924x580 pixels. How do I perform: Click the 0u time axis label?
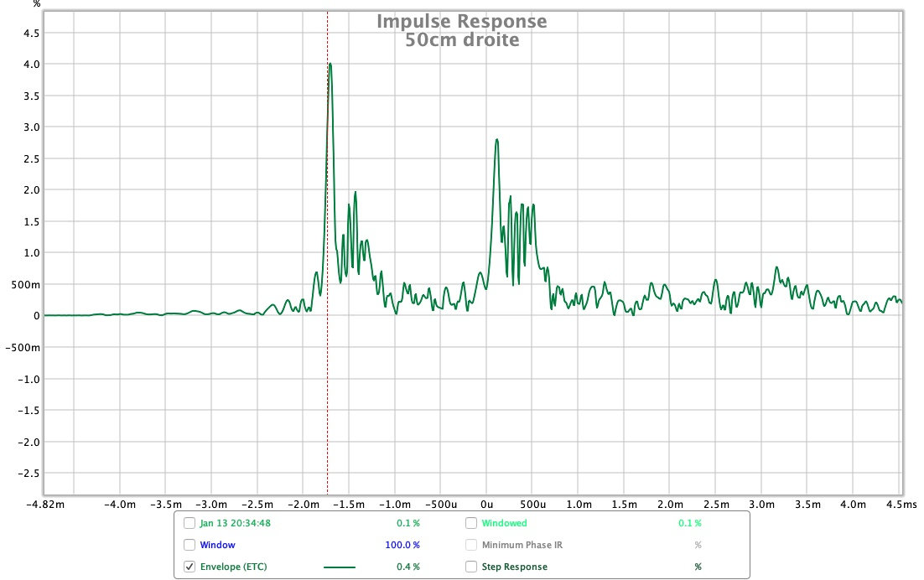pyautogui.click(x=487, y=505)
